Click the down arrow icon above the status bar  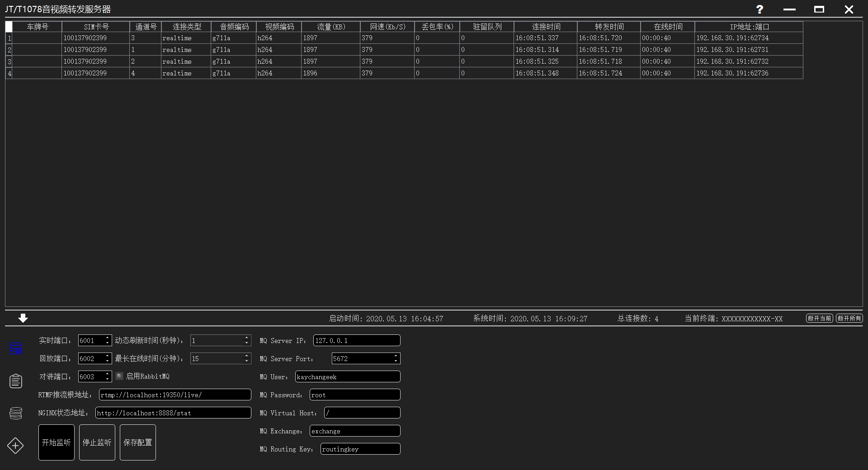(22, 318)
